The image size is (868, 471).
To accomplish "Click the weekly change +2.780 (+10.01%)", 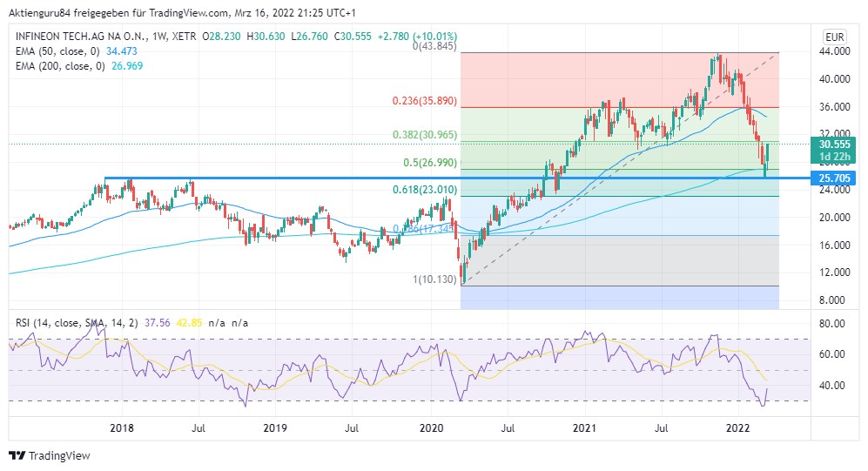I will (417, 37).
